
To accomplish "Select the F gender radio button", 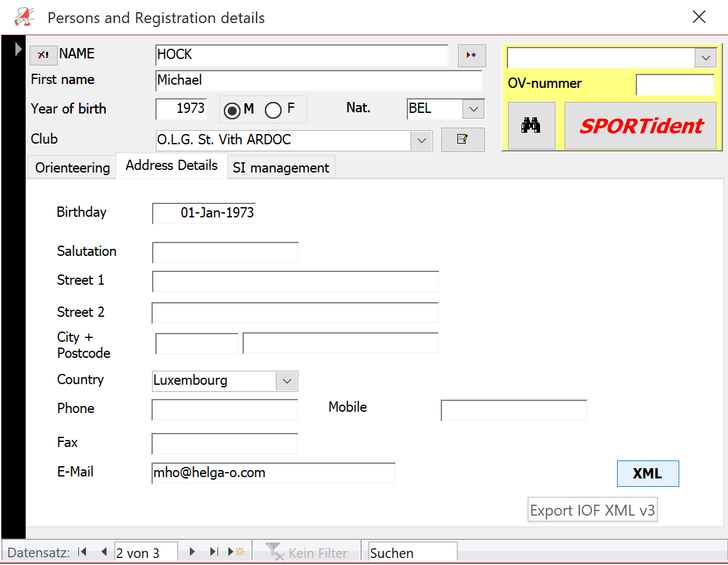I will tap(273, 110).
